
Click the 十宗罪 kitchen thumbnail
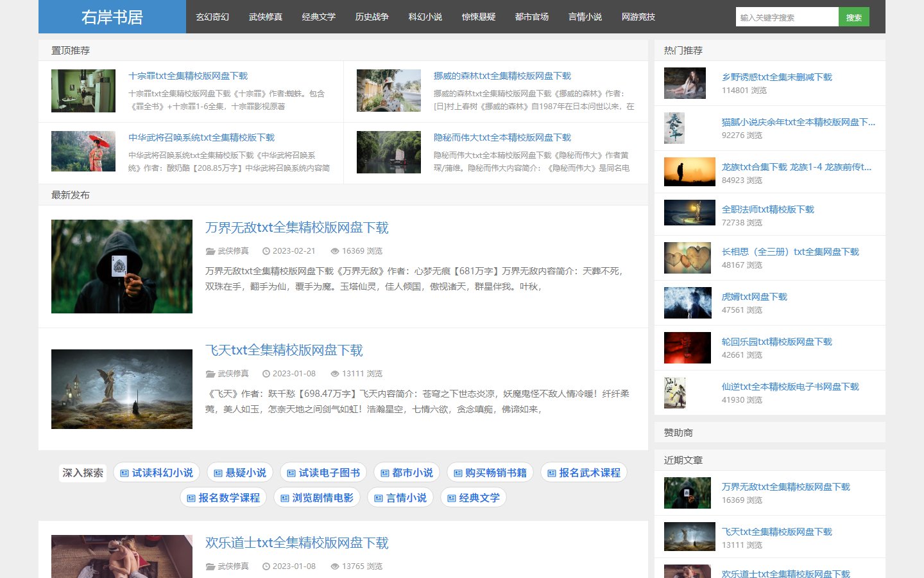[83, 91]
